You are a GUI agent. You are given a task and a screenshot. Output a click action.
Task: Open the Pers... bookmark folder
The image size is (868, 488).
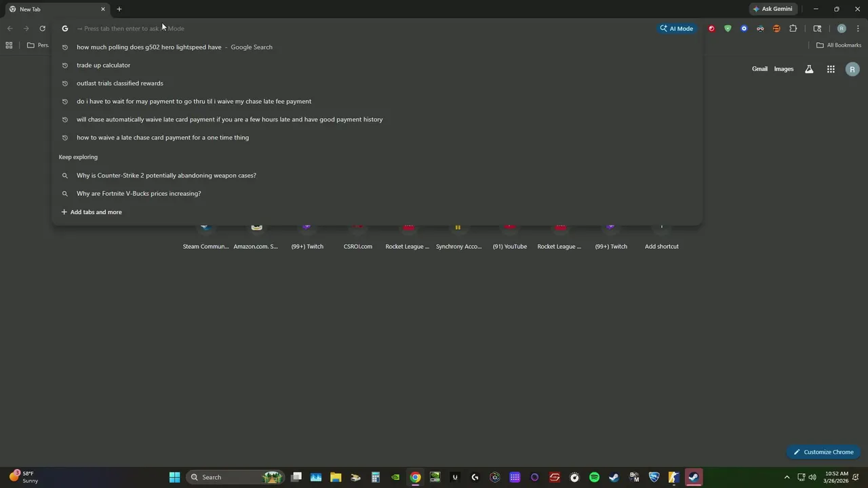(38, 45)
